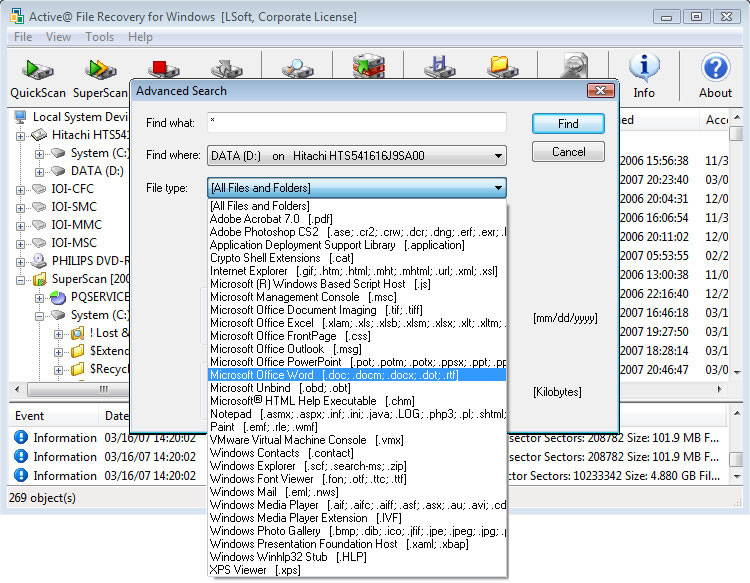Cancel the Advanced Search dialog
The image size is (750, 583).
coord(568,152)
